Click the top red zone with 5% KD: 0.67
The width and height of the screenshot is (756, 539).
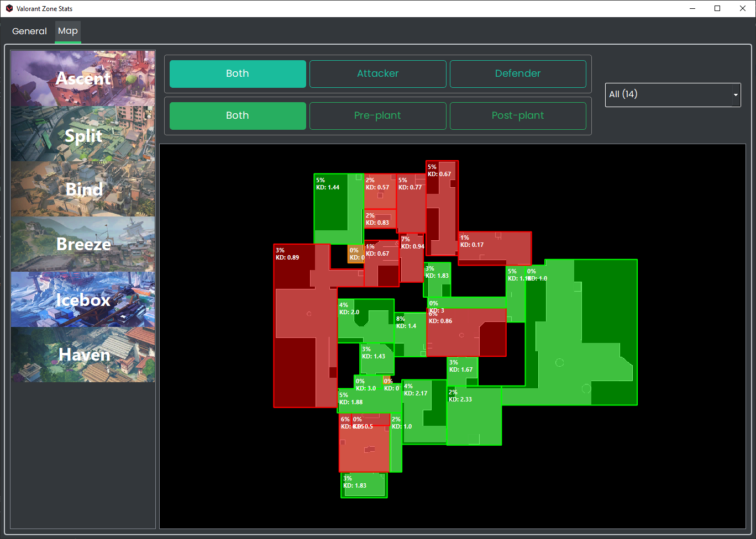point(442,208)
